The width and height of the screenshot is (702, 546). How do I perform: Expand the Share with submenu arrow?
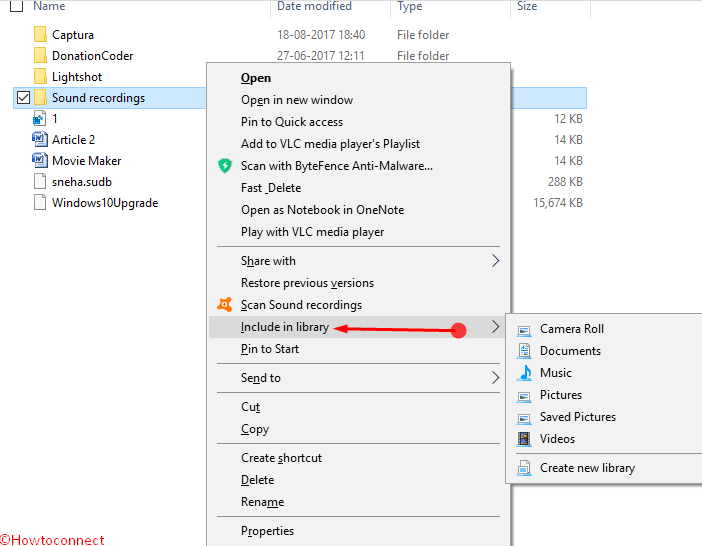click(x=495, y=261)
